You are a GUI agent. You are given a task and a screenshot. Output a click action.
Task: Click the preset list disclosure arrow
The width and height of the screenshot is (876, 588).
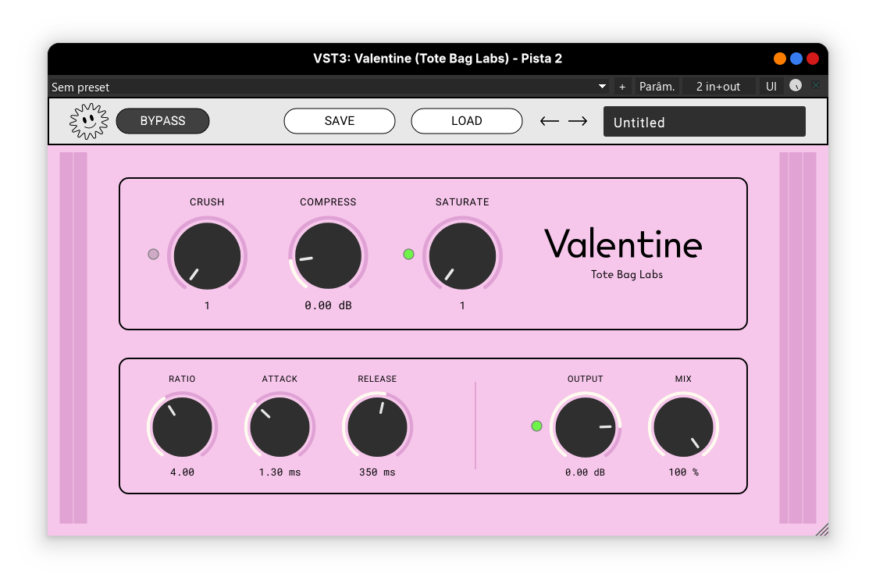pos(601,87)
